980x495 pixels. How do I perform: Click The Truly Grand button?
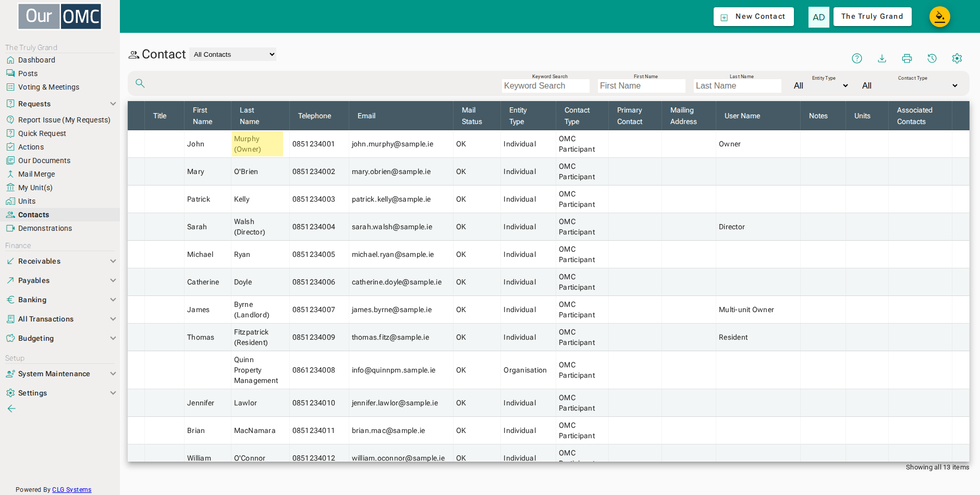873,17
